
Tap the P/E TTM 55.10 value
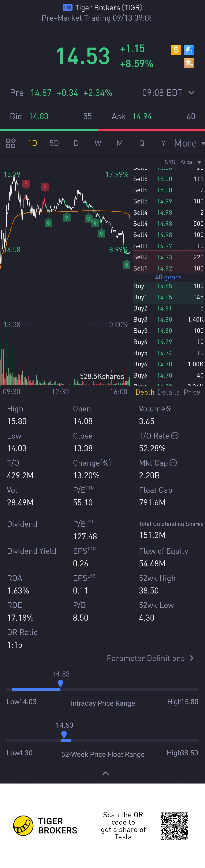coord(83,502)
